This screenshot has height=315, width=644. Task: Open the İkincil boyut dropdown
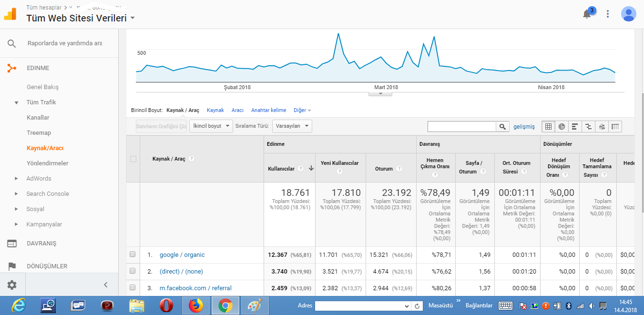[x=211, y=126]
